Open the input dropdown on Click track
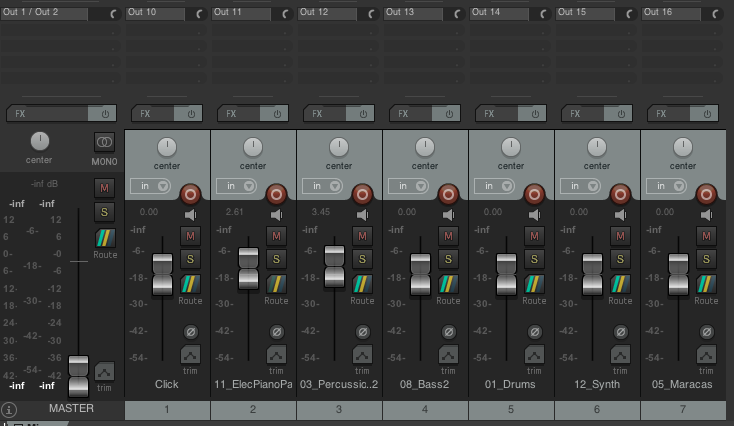This screenshot has width=734, height=426. (x=155, y=186)
